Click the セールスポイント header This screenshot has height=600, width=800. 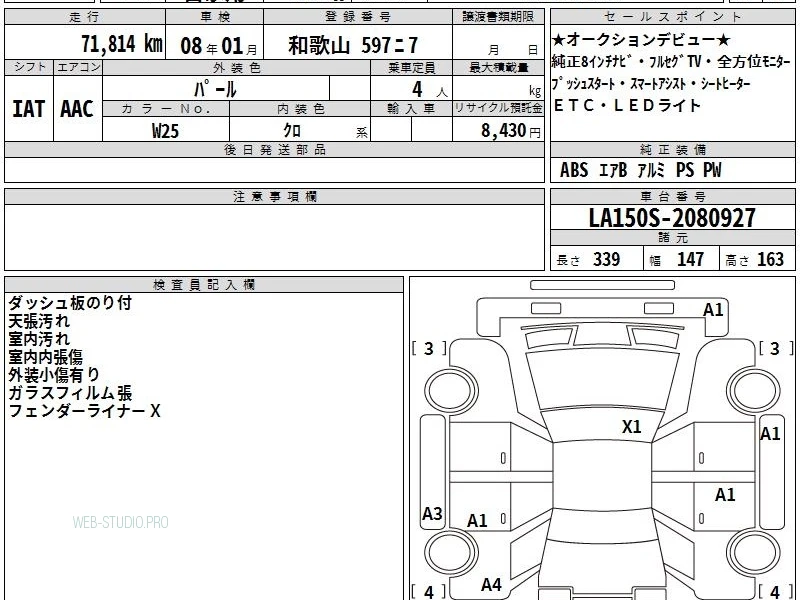tap(672, 17)
